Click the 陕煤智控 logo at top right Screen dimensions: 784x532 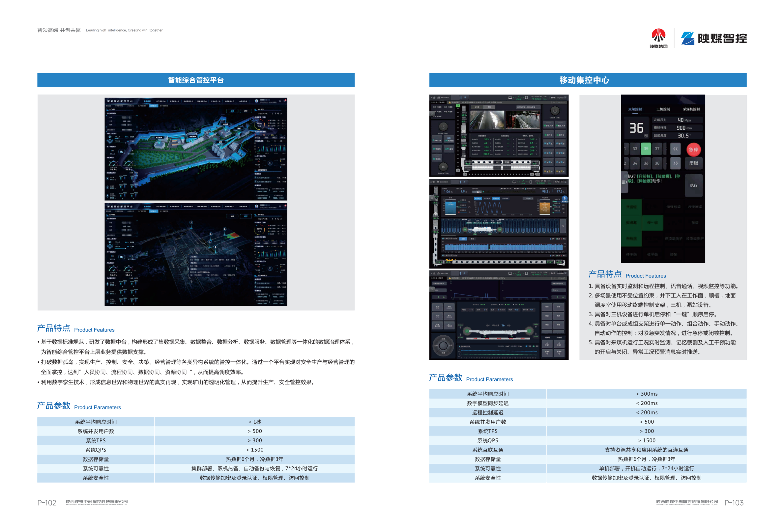click(713, 38)
